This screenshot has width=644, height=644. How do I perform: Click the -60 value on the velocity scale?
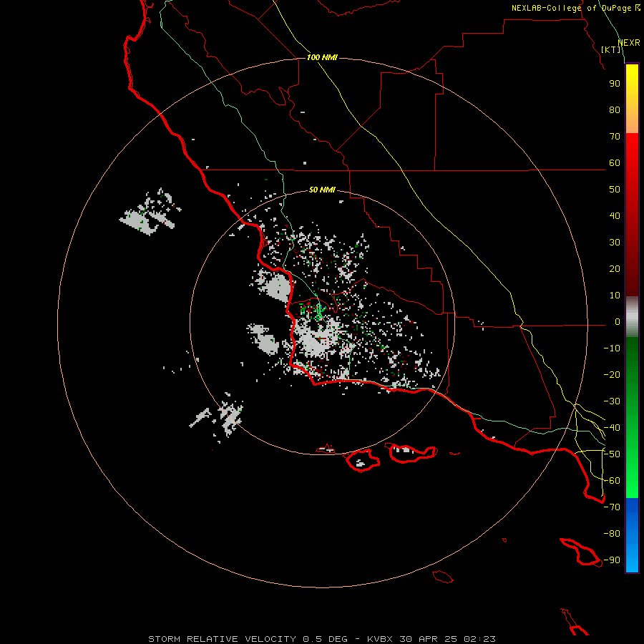pos(612,481)
